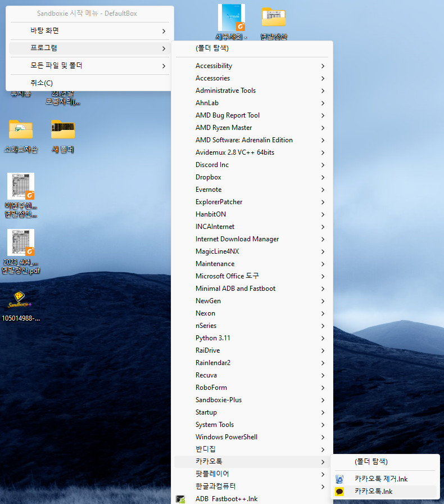The height and width of the screenshot is (504, 444).
Task: Expand the chevron beside Dropbox
Action: [323, 177]
